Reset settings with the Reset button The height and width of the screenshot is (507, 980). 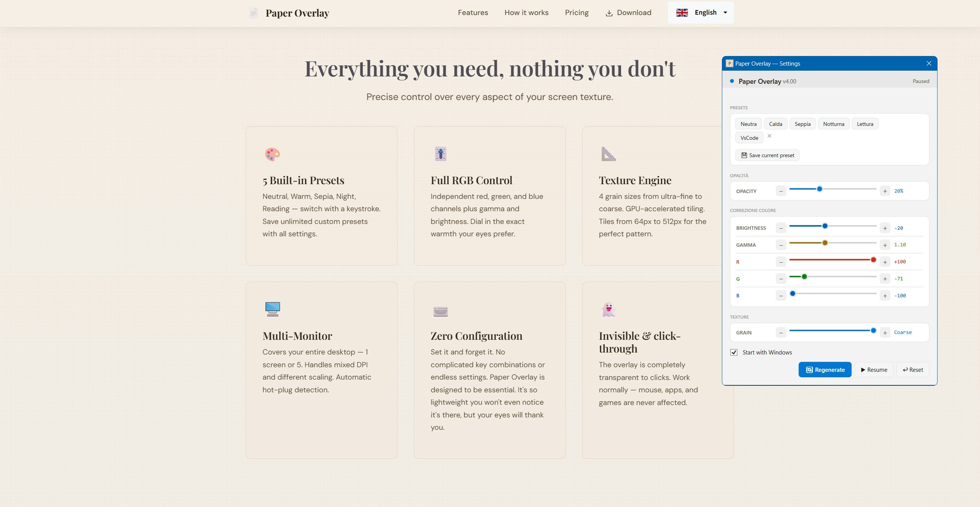click(913, 370)
